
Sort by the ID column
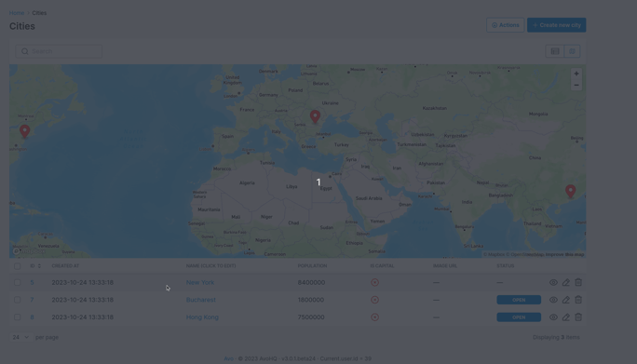pyautogui.click(x=35, y=266)
